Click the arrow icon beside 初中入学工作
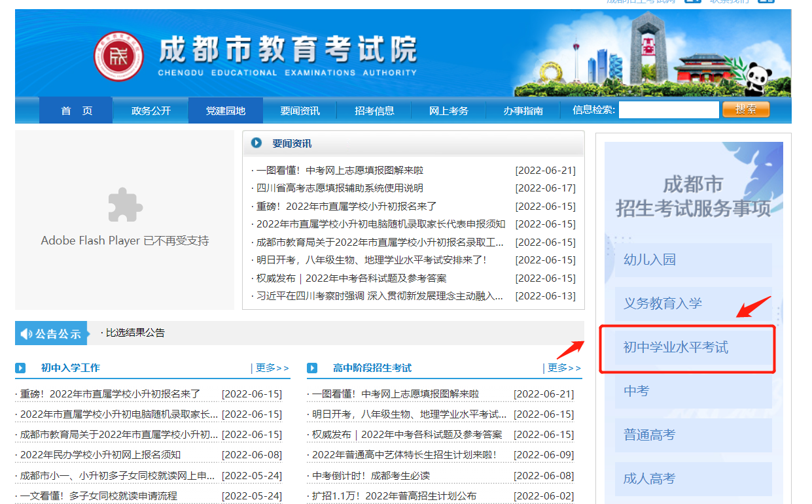 point(21,368)
